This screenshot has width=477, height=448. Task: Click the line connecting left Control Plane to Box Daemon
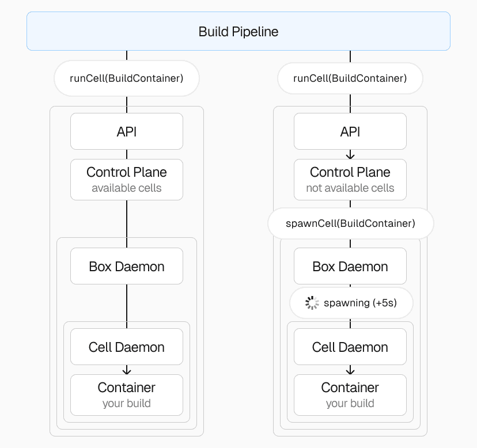127,219
